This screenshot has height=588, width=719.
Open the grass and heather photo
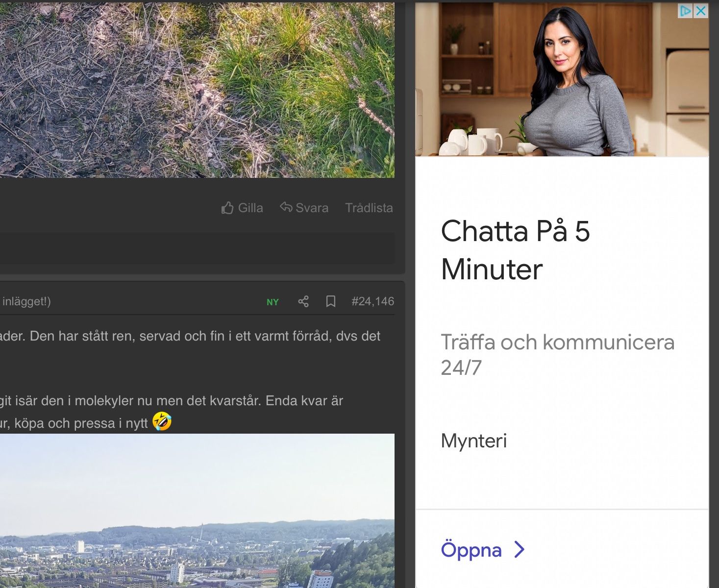pyautogui.click(x=196, y=88)
